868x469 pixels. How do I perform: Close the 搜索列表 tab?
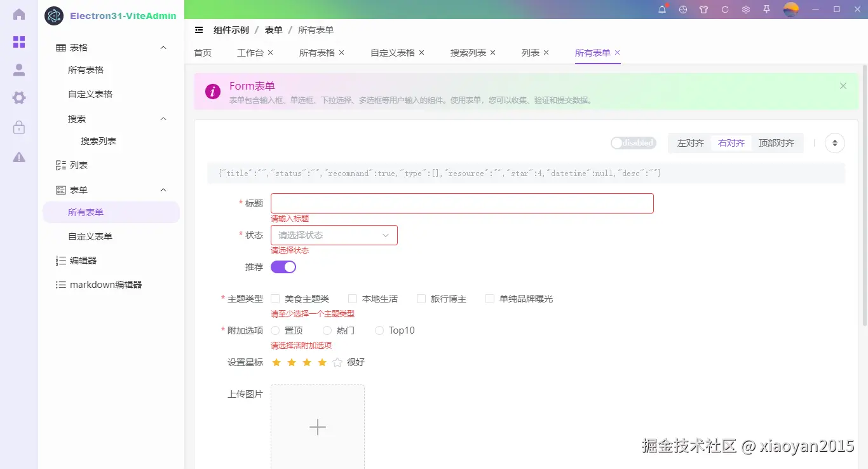click(x=493, y=53)
